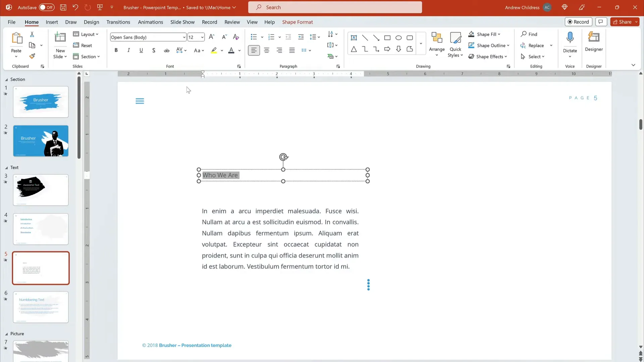The width and height of the screenshot is (644, 362).
Task: Open the Shape Outline dropdown
Action: tap(489, 45)
